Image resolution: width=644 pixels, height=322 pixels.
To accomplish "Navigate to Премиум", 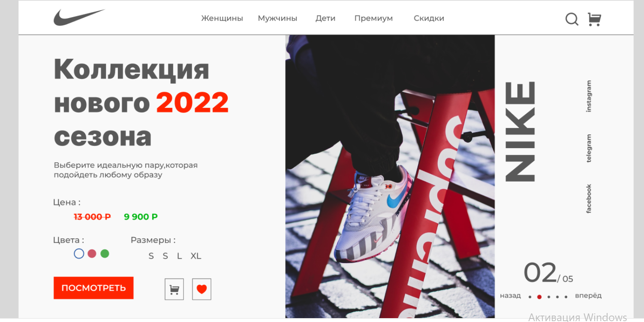I will pos(373,18).
